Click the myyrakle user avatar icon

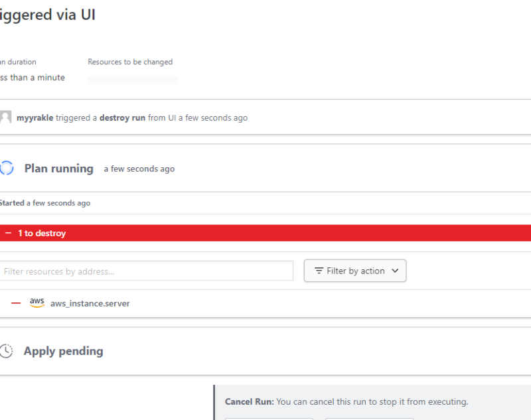coord(6,117)
